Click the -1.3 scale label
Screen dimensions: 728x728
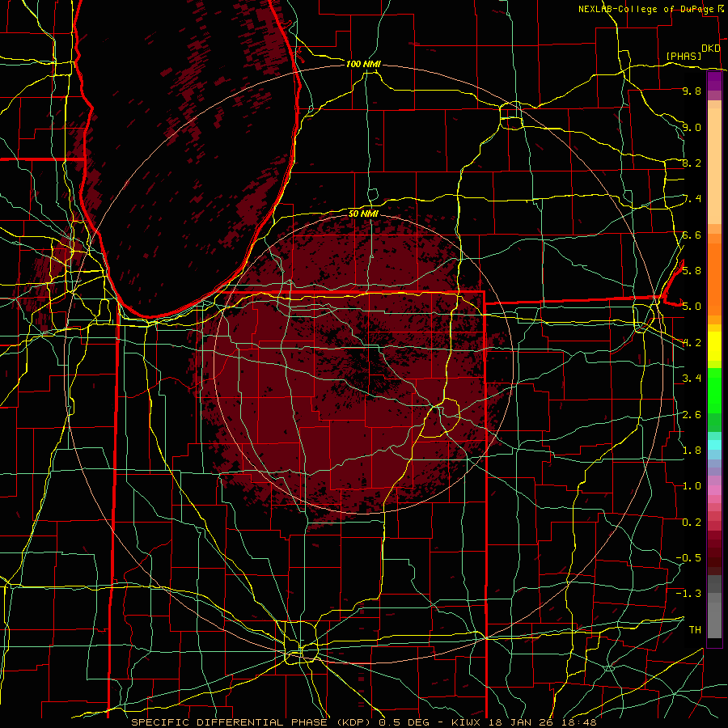[688, 594]
